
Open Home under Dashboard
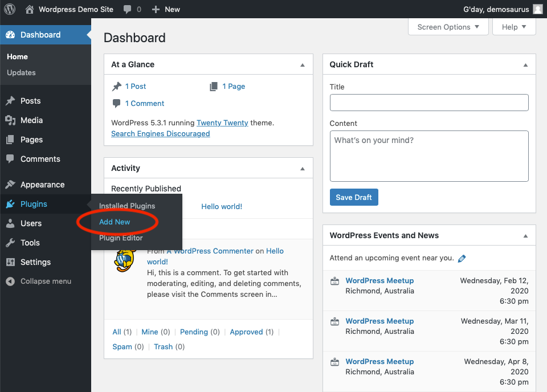(17, 56)
